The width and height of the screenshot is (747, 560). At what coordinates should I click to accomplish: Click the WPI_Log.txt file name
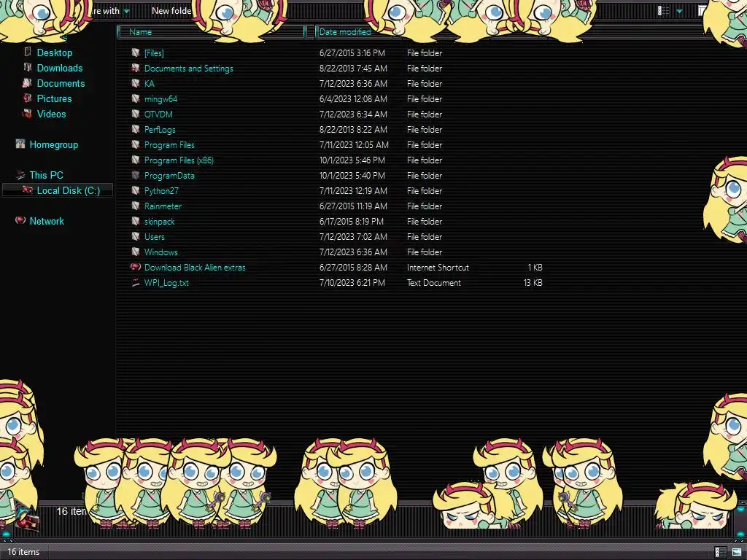coord(166,282)
